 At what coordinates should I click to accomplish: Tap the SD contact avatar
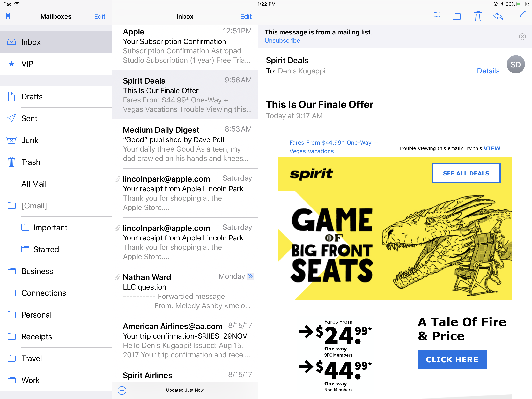click(x=515, y=64)
